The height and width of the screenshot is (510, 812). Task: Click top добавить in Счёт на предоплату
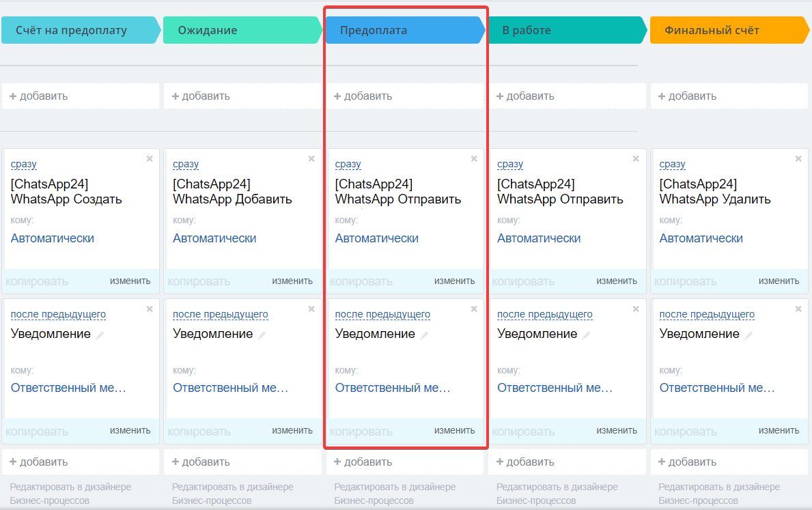tap(38, 96)
